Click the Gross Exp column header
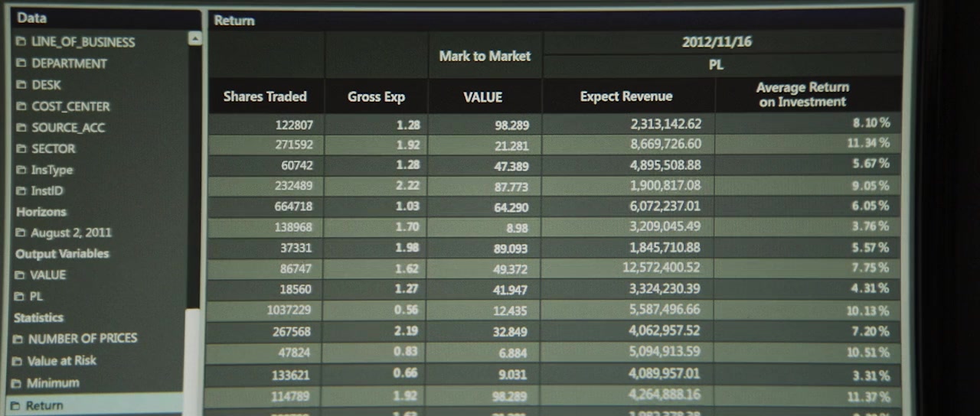The image size is (980, 416). 376,97
